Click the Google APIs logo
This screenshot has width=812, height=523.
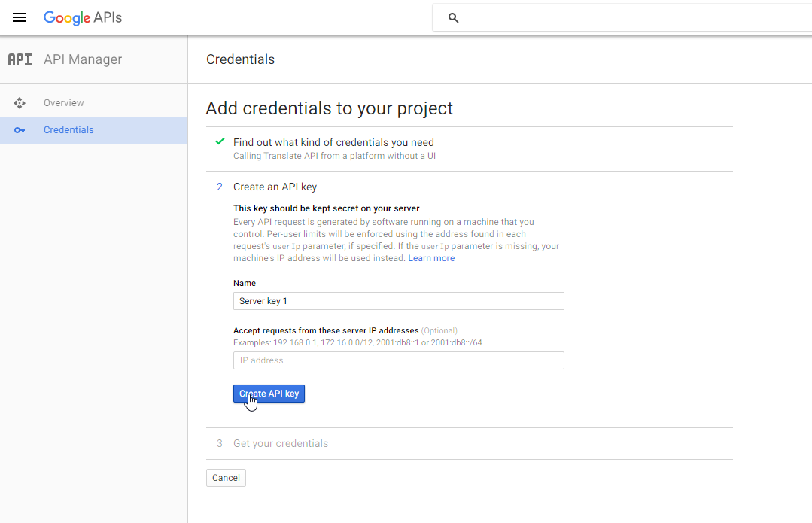[x=82, y=17]
